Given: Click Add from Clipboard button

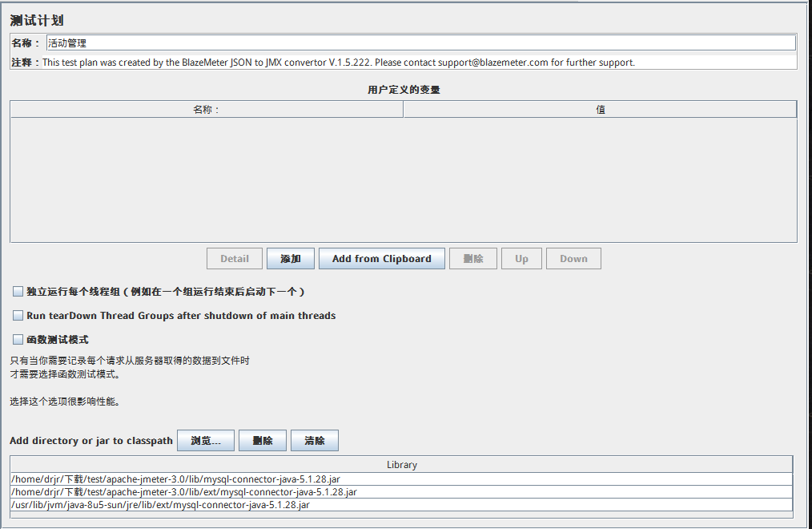Looking at the screenshot, I should (x=382, y=259).
